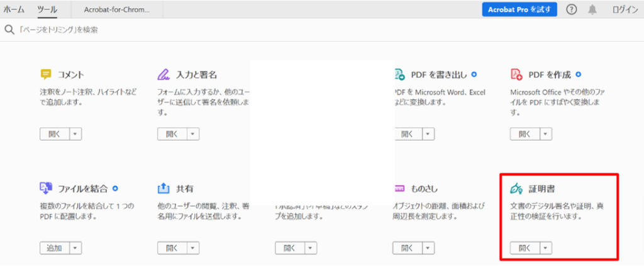Click blue badge next to PDF を書き出し
The width and height of the screenshot is (644, 266).
coord(474,75)
